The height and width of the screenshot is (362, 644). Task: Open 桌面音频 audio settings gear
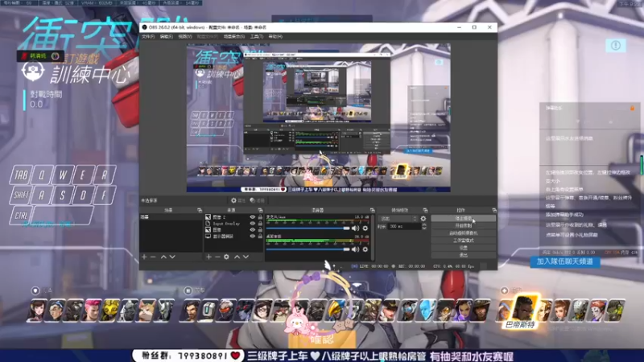pos(365,249)
